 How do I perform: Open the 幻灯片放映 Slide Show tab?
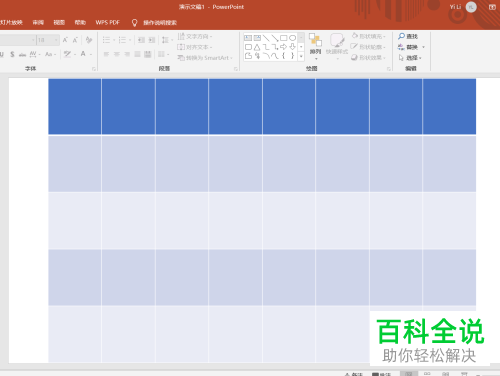[x=11, y=22]
